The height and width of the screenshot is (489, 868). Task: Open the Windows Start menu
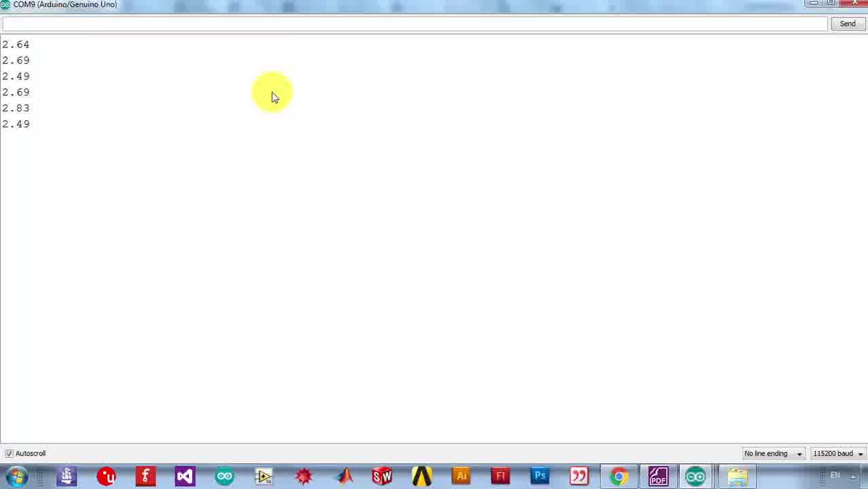pos(16,476)
